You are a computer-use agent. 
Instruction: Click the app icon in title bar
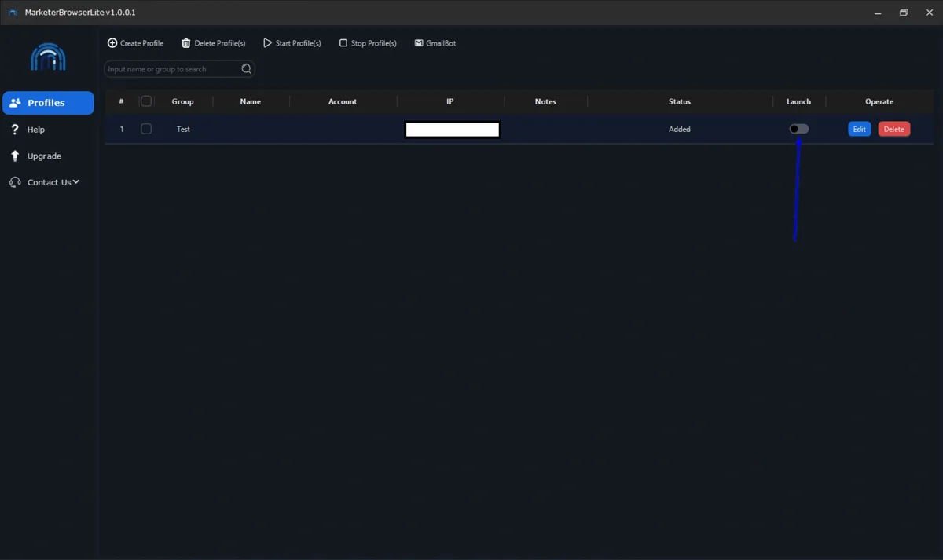pyautogui.click(x=13, y=13)
